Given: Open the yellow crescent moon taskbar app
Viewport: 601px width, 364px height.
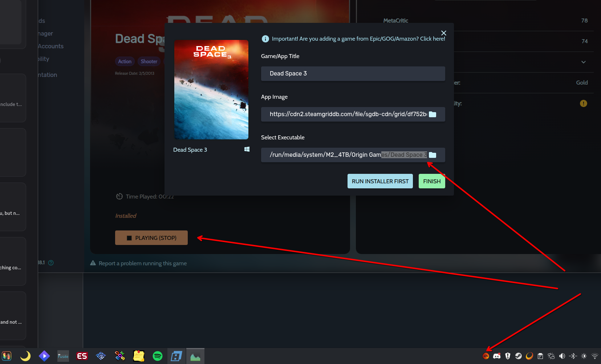Looking at the screenshot, I should point(25,356).
